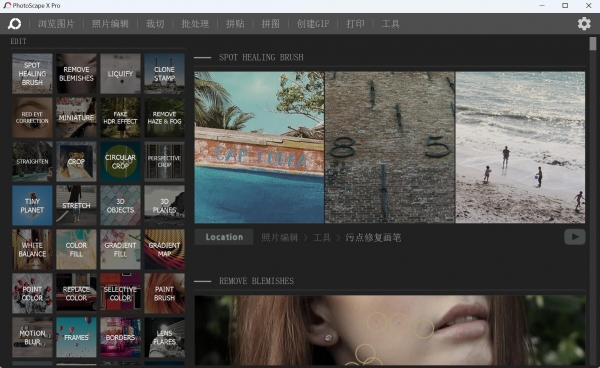This screenshot has height=368, width=600.
Task: Switch to the 裁切 tab
Action: [155, 24]
